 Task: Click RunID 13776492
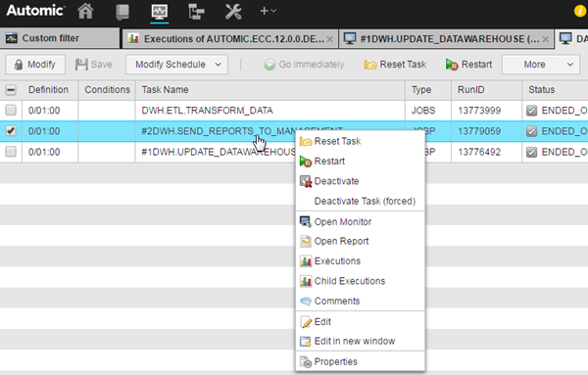pos(479,152)
